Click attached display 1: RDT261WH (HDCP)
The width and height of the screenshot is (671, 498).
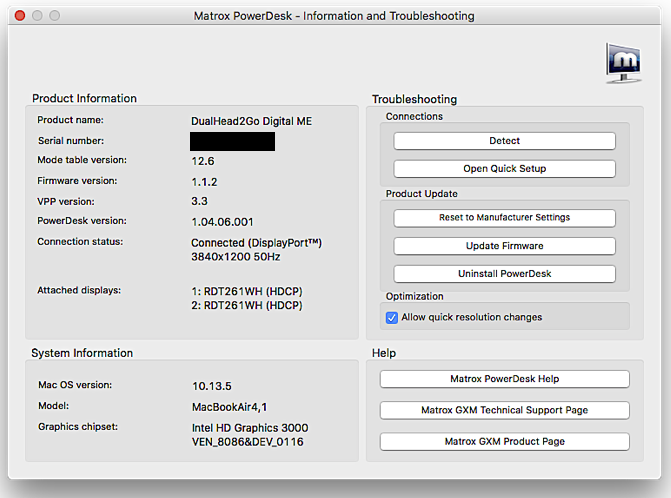pyautogui.click(x=247, y=291)
